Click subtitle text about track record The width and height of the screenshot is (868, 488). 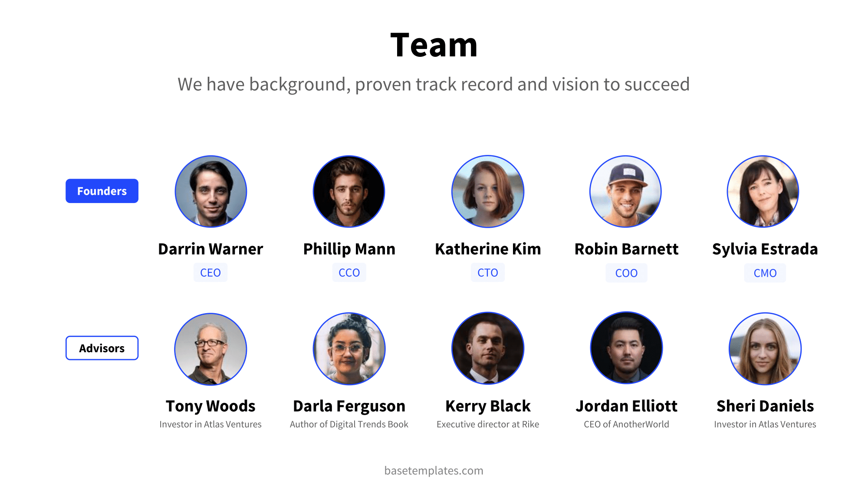click(434, 83)
